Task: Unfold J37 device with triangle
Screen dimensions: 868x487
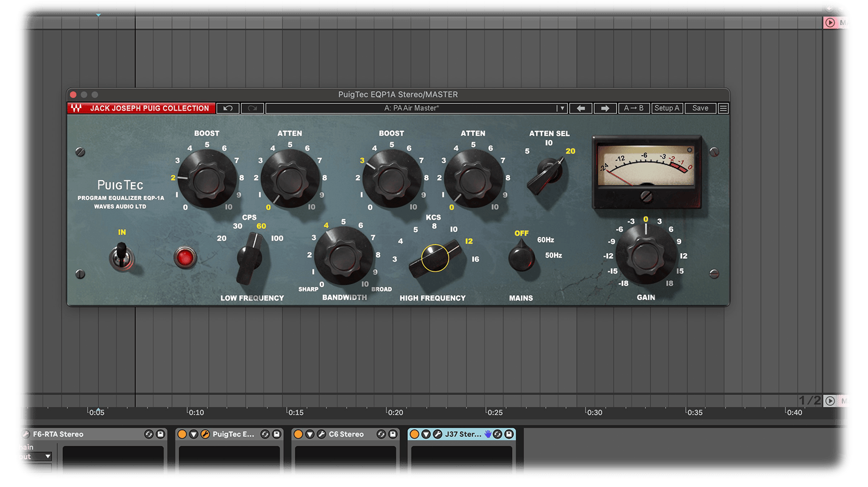Action: (x=426, y=434)
